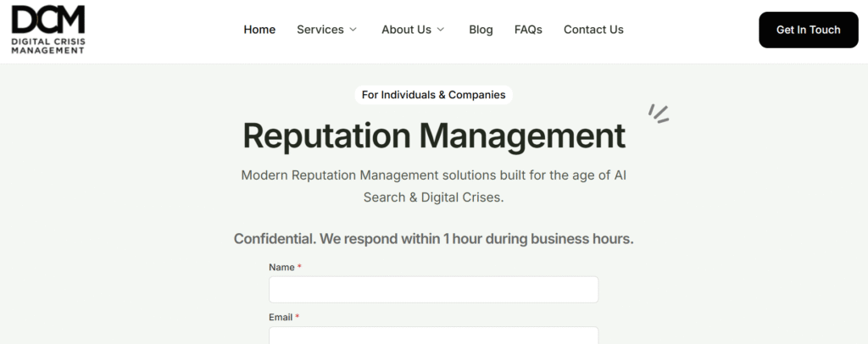The width and height of the screenshot is (868, 344).
Task: Click the Name field label
Action: [x=285, y=267]
